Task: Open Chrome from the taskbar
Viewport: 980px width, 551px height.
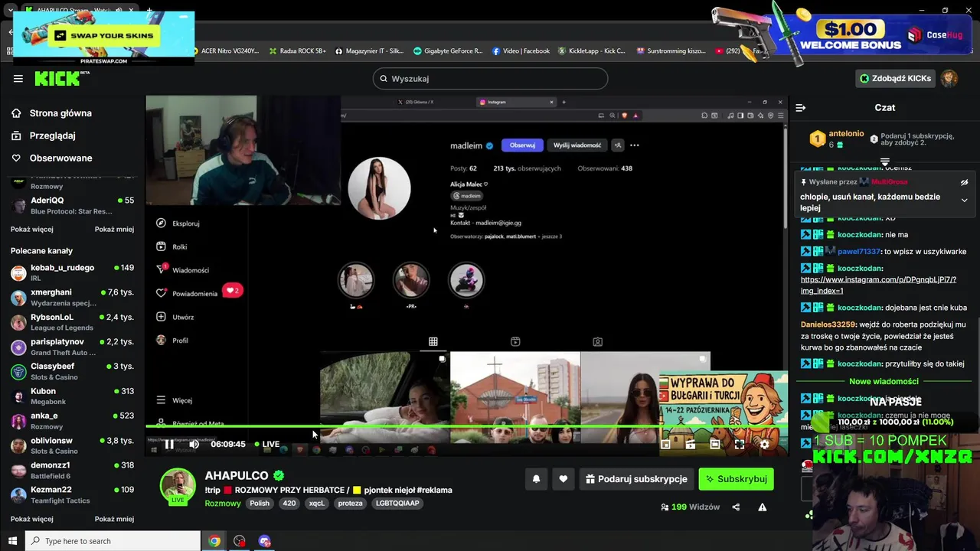Action: (x=214, y=541)
